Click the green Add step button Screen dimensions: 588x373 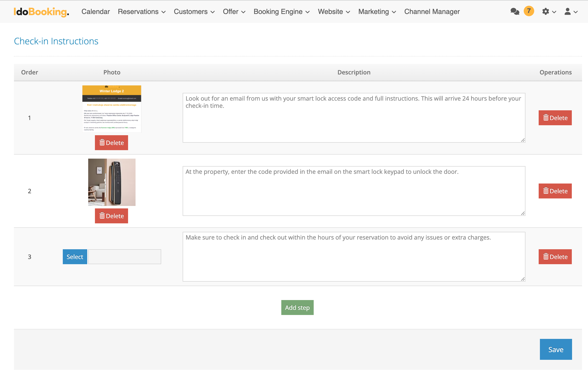[x=297, y=308]
